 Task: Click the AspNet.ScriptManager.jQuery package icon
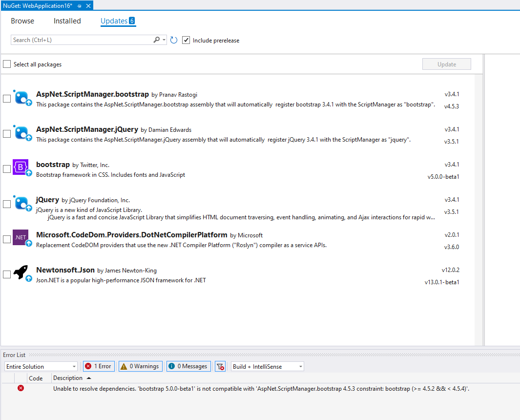click(x=22, y=133)
